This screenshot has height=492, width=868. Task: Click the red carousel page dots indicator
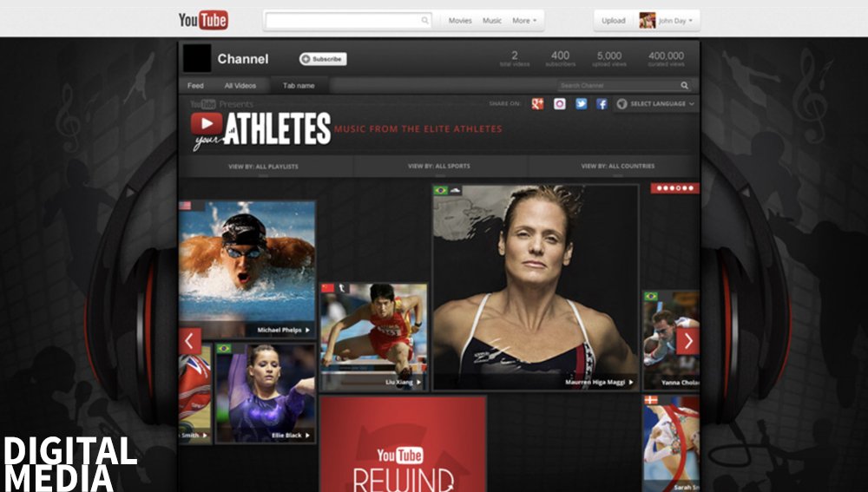pyautogui.click(x=674, y=188)
